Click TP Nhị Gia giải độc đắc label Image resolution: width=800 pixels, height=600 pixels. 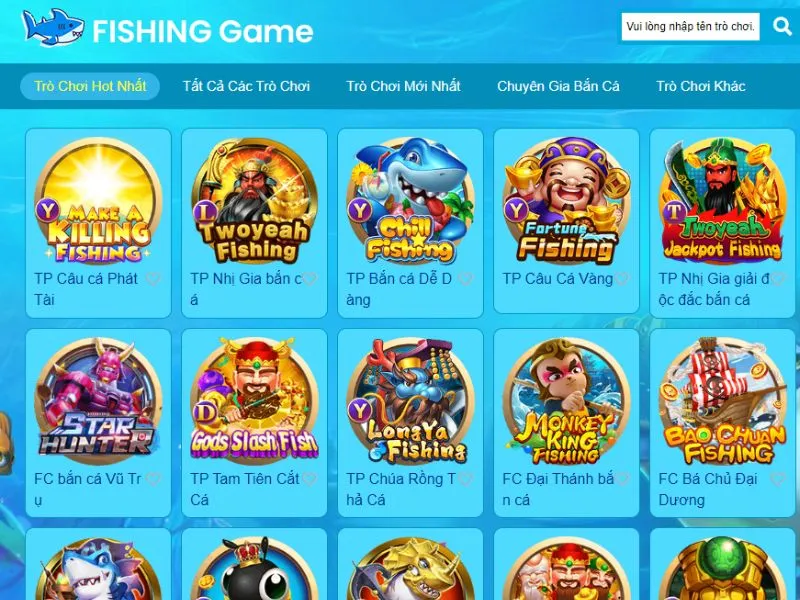(x=714, y=289)
